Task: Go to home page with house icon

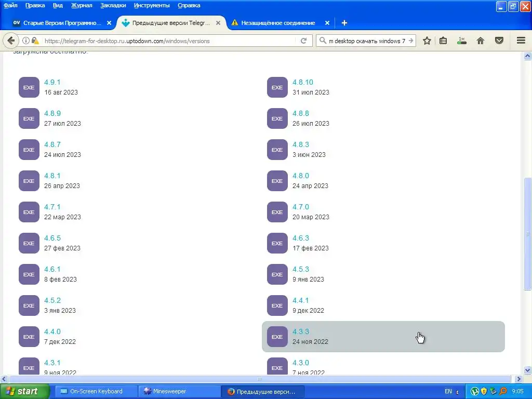Action: [x=481, y=41]
